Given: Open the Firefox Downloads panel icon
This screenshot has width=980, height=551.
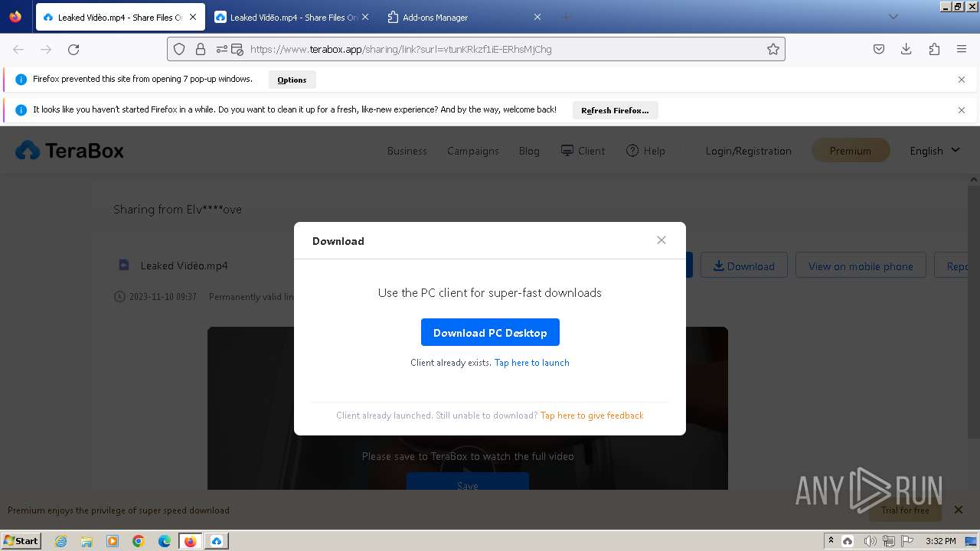Looking at the screenshot, I should [x=906, y=49].
